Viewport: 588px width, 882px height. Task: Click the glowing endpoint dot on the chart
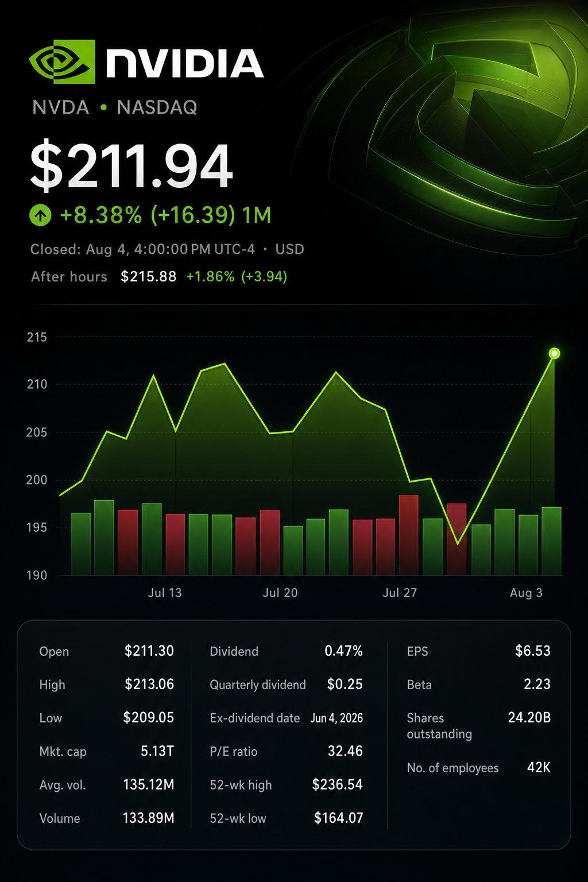tap(554, 353)
